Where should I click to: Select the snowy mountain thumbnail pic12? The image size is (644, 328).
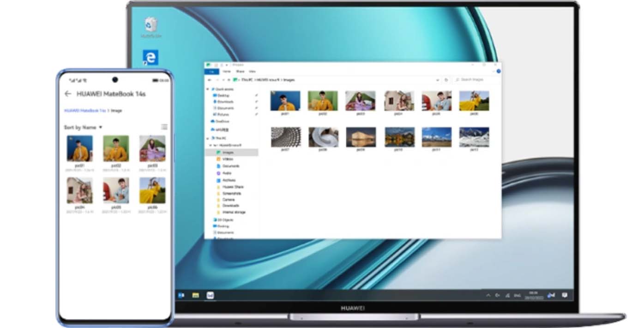click(x=474, y=137)
